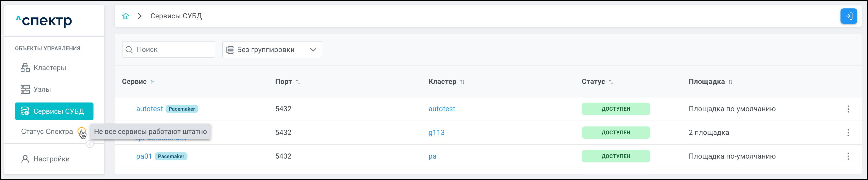
Task: Open Кластеры in the sidebar
Action: (x=49, y=68)
